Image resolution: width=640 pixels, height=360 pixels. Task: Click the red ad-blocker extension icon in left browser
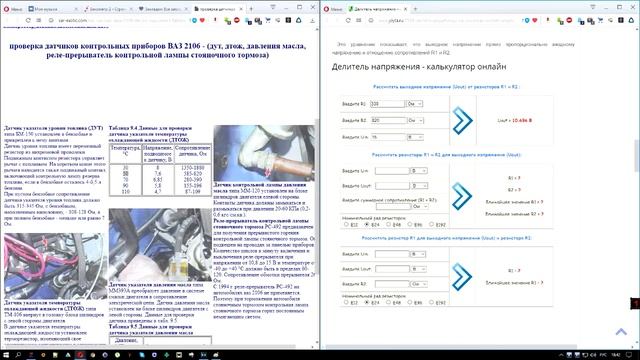(237, 20)
